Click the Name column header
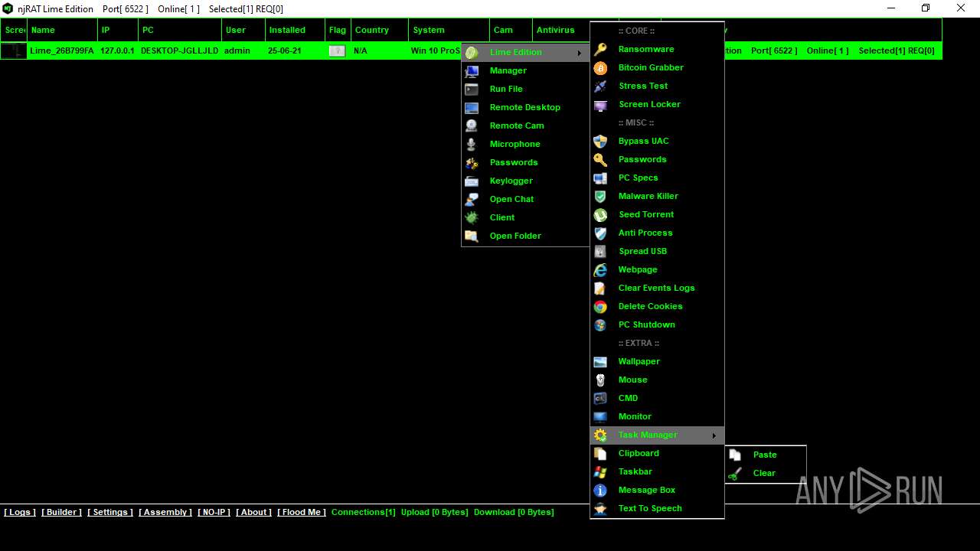This screenshot has height=551, width=980. pos(63,30)
